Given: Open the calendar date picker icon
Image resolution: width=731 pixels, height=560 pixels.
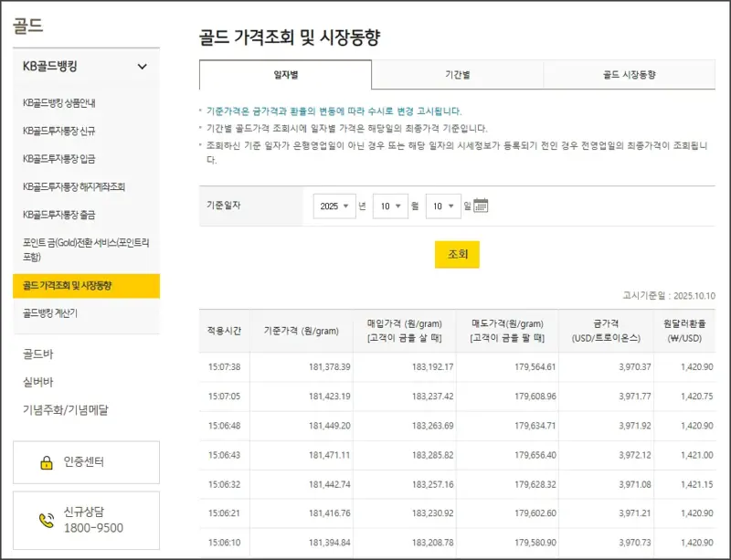Looking at the screenshot, I should click(x=482, y=205).
